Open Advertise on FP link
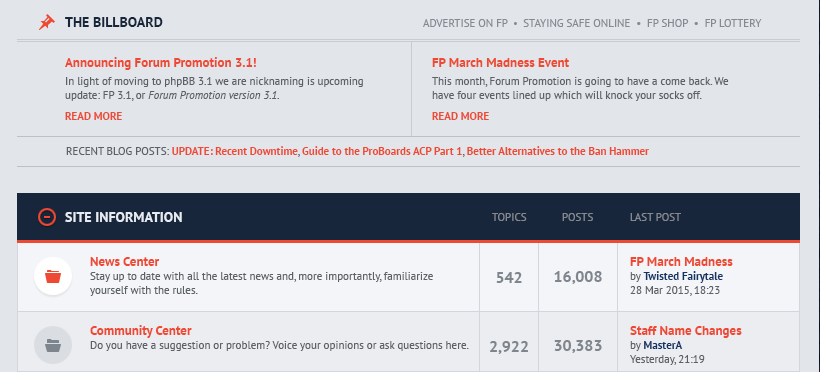The width and height of the screenshot is (820, 372). point(465,23)
